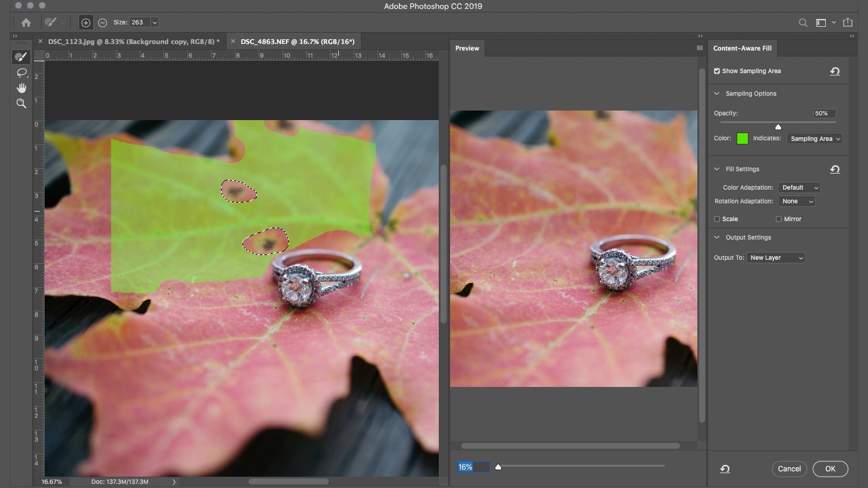This screenshot has width=868, height=488.
Task: Open the Output To New Layer dropdown
Action: [x=776, y=258]
